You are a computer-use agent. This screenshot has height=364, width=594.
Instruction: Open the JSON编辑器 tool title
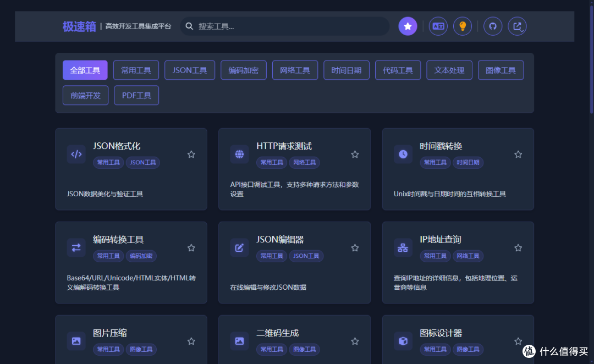(280, 239)
